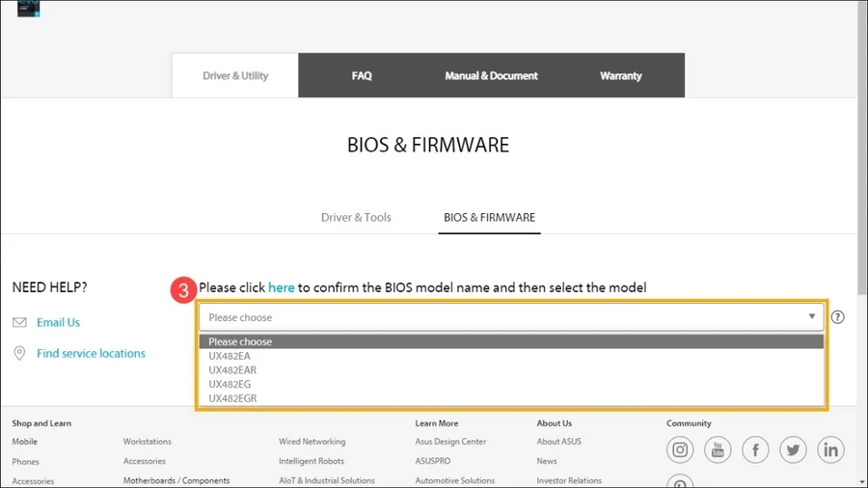Open the Email Us link
Viewport: 868px width, 488px height.
[x=58, y=322]
